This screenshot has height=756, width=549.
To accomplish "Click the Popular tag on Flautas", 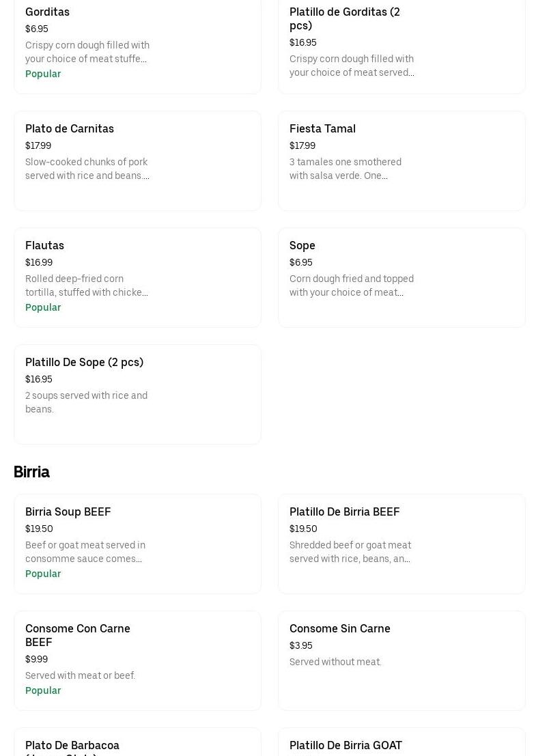I will click(x=43, y=307).
